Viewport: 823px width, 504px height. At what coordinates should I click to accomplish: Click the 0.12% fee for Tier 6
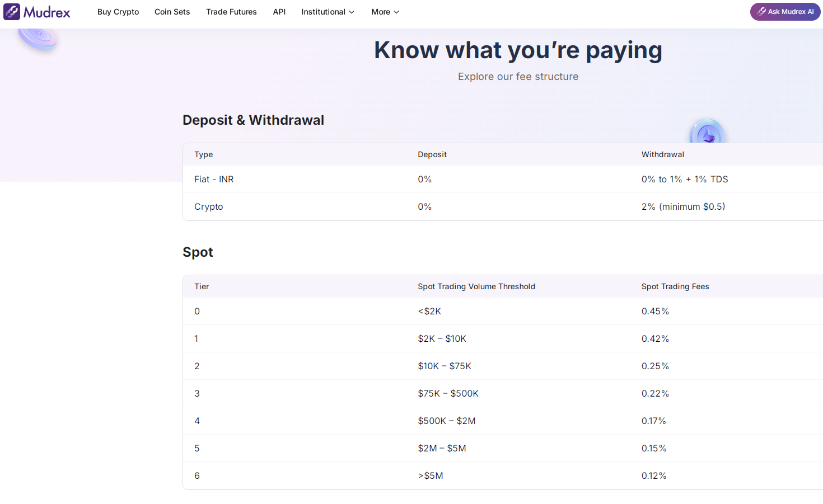point(654,475)
